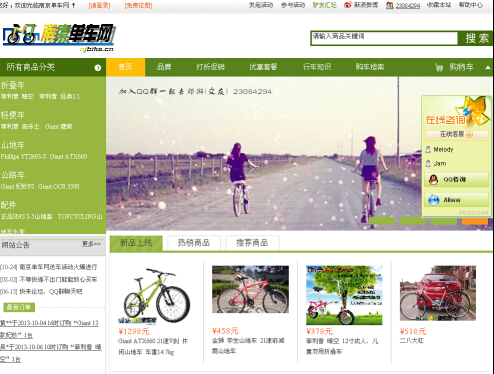
Task: Open the [10-24] announcement
Action: 49,267
